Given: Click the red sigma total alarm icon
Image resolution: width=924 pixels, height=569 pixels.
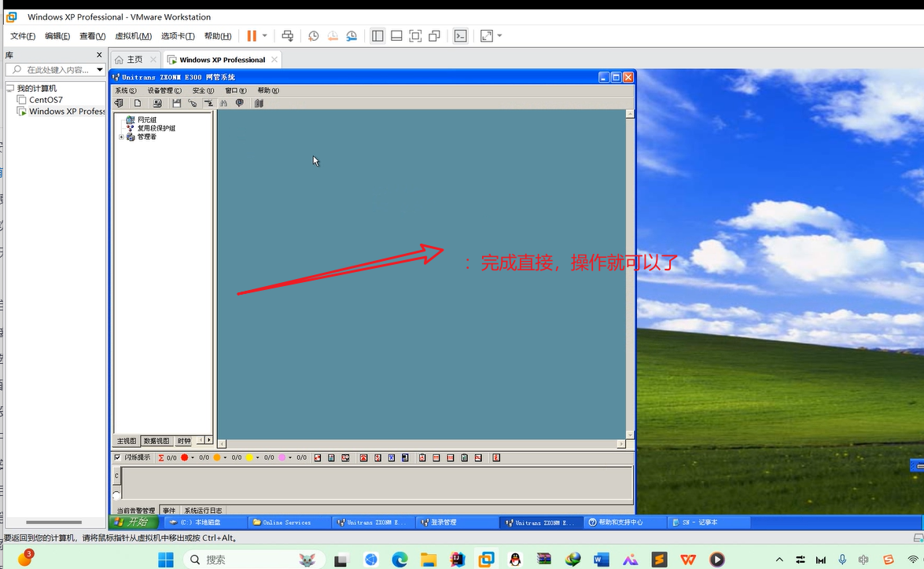Looking at the screenshot, I should coord(161,457).
